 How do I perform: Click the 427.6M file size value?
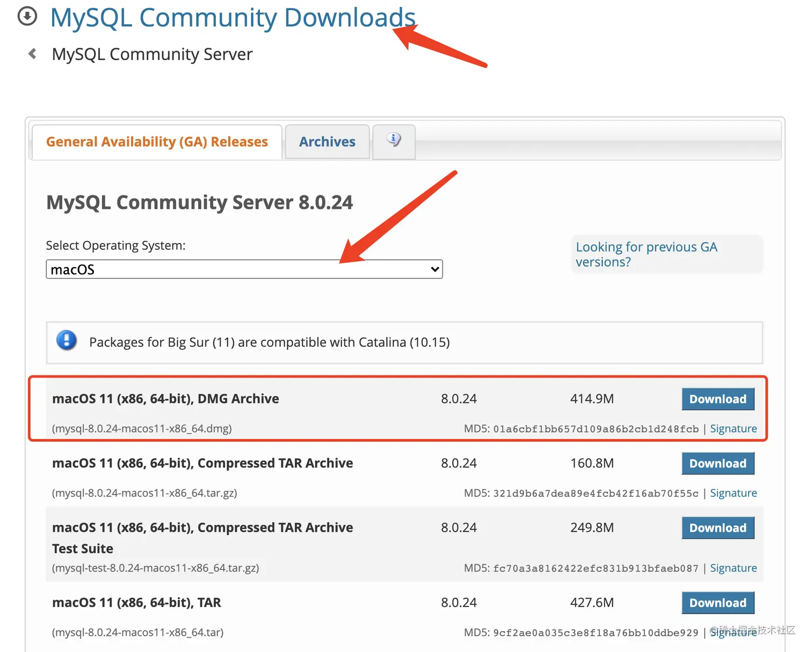tap(592, 603)
